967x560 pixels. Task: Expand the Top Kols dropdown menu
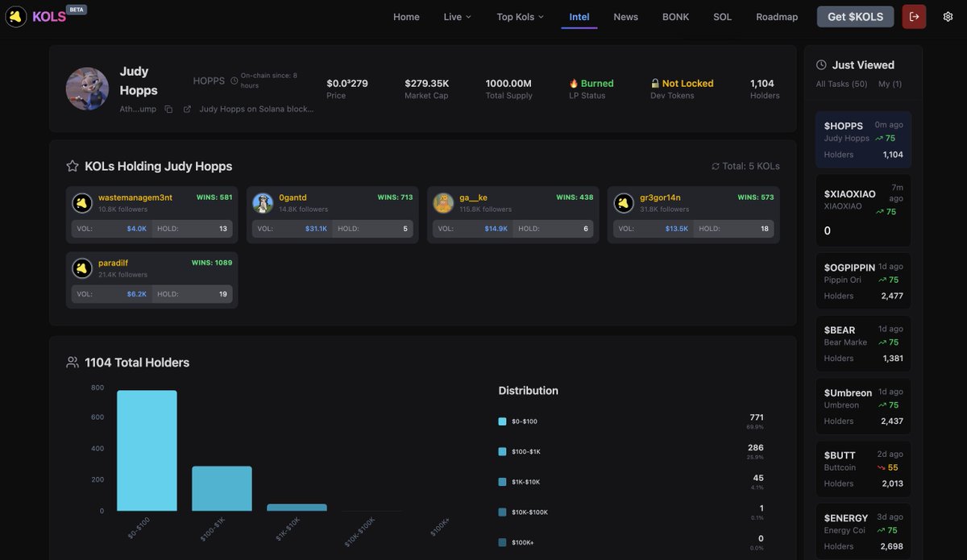[520, 17]
